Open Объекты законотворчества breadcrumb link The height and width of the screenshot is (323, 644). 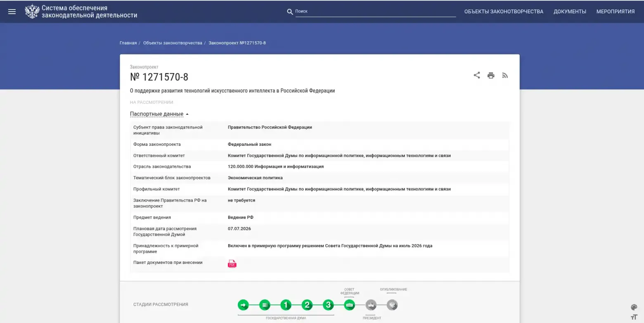click(173, 43)
